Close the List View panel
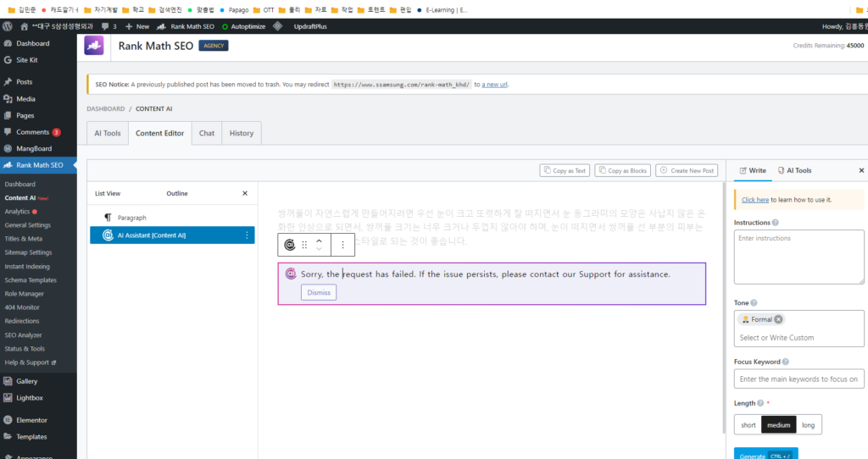 [245, 194]
